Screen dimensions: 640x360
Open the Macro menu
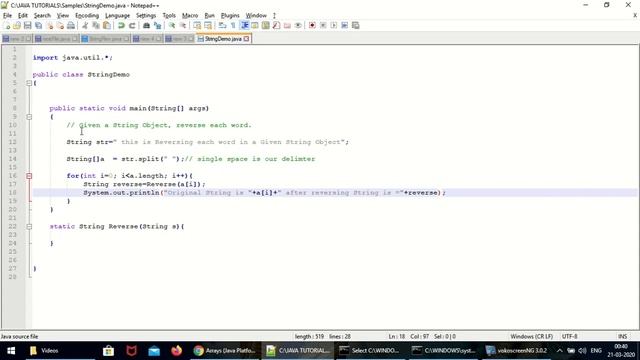tap(190, 16)
